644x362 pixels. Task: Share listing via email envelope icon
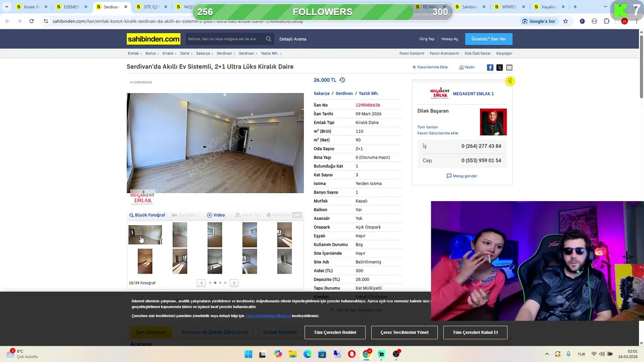(x=509, y=67)
